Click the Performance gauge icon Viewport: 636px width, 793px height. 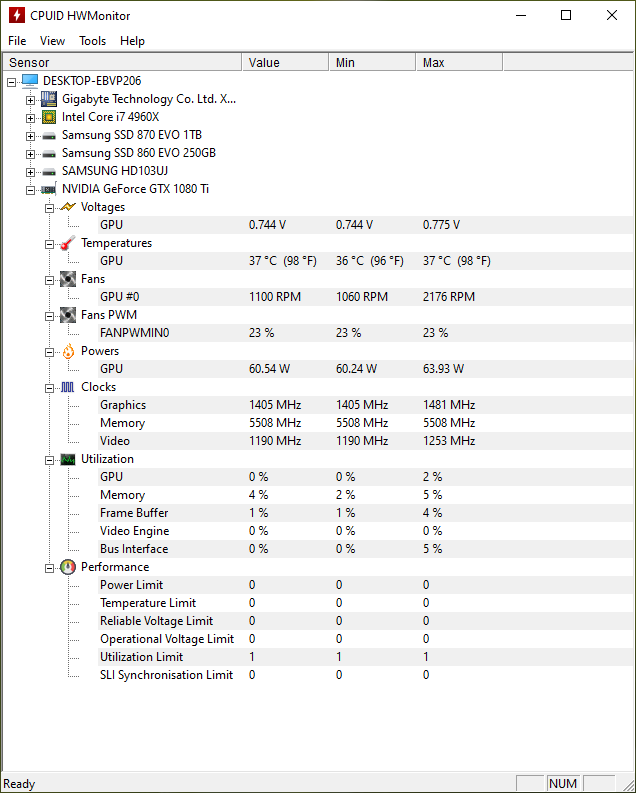pos(68,567)
